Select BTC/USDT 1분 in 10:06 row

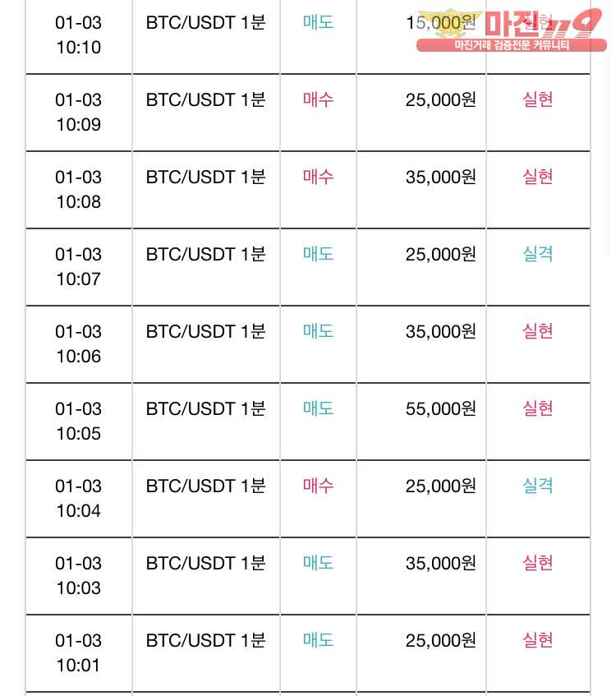point(206,331)
